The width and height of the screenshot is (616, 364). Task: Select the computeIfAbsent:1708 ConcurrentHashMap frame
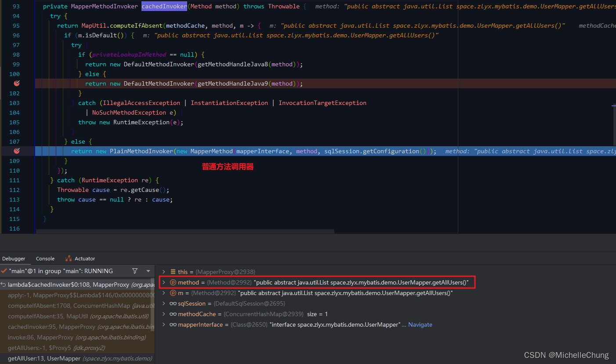click(77, 306)
